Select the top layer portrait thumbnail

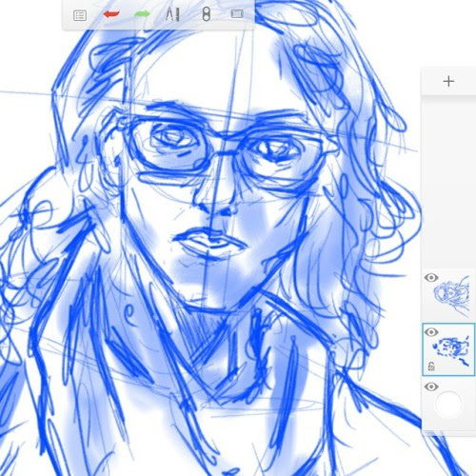[x=452, y=295]
